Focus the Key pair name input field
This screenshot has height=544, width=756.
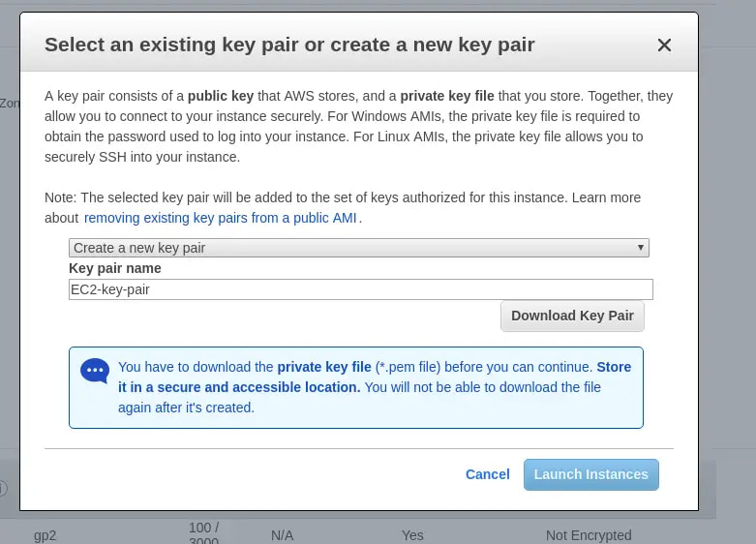(360, 289)
